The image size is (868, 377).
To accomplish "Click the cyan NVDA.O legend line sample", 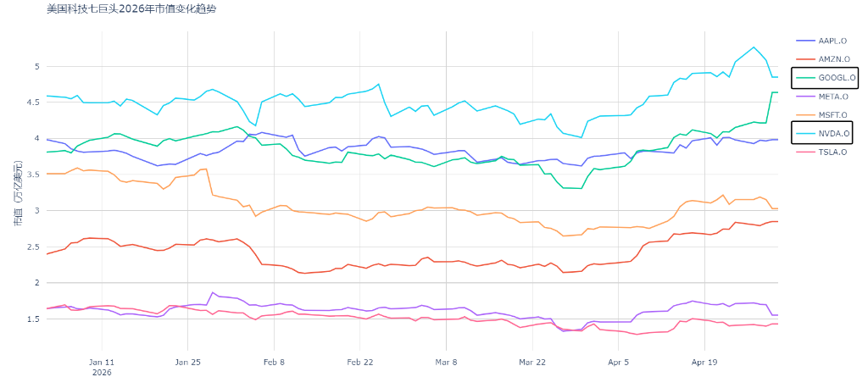I will (804, 133).
